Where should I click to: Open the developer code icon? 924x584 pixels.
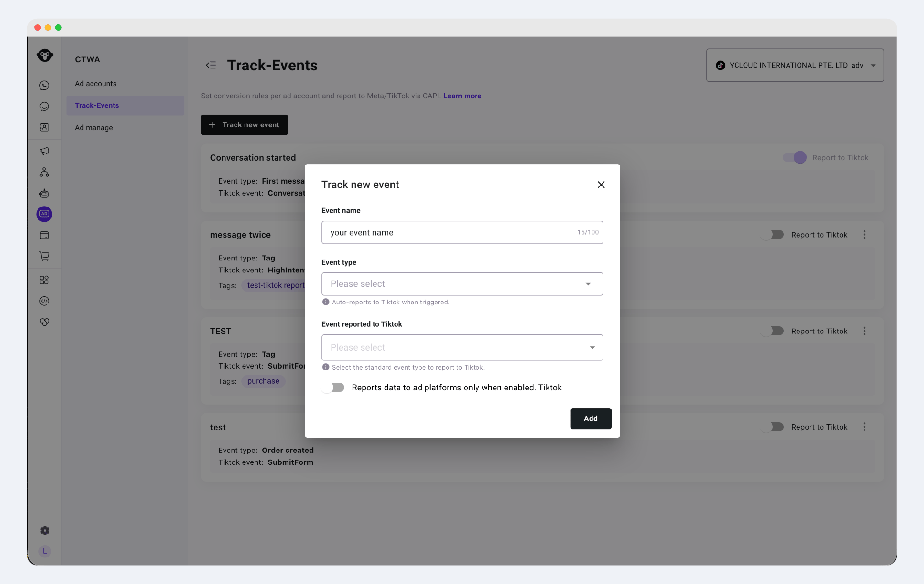click(x=45, y=301)
